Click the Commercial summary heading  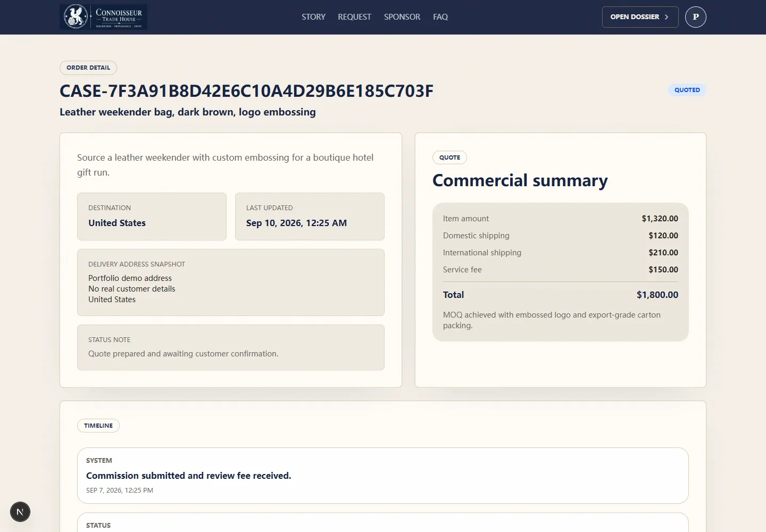point(520,181)
